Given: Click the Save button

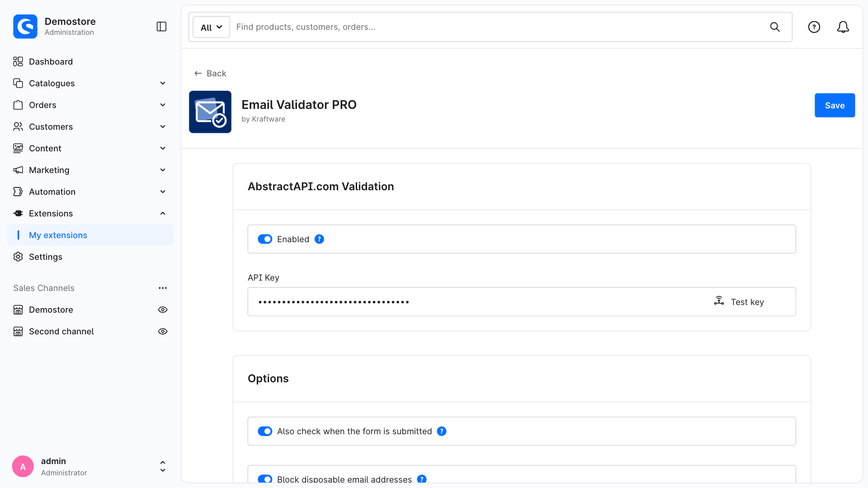Looking at the screenshot, I should pyautogui.click(x=835, y=105).
